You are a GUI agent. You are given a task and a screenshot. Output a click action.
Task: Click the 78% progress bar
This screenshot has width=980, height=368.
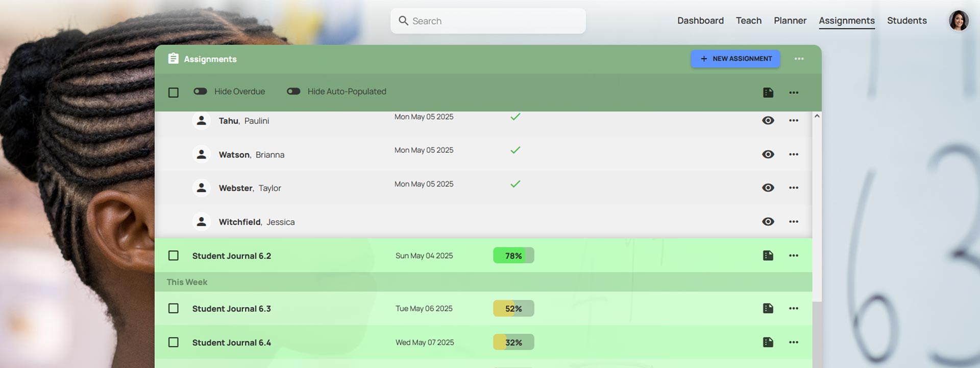(x=513, y=256)
